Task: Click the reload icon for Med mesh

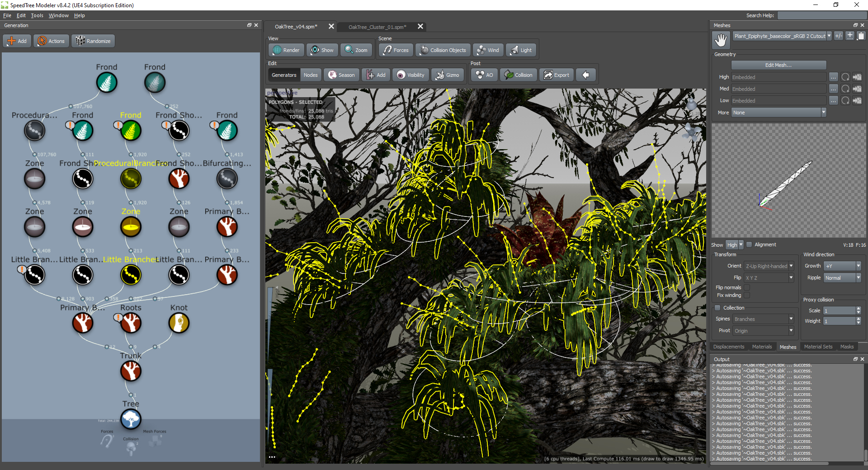Action: (845, 89)
